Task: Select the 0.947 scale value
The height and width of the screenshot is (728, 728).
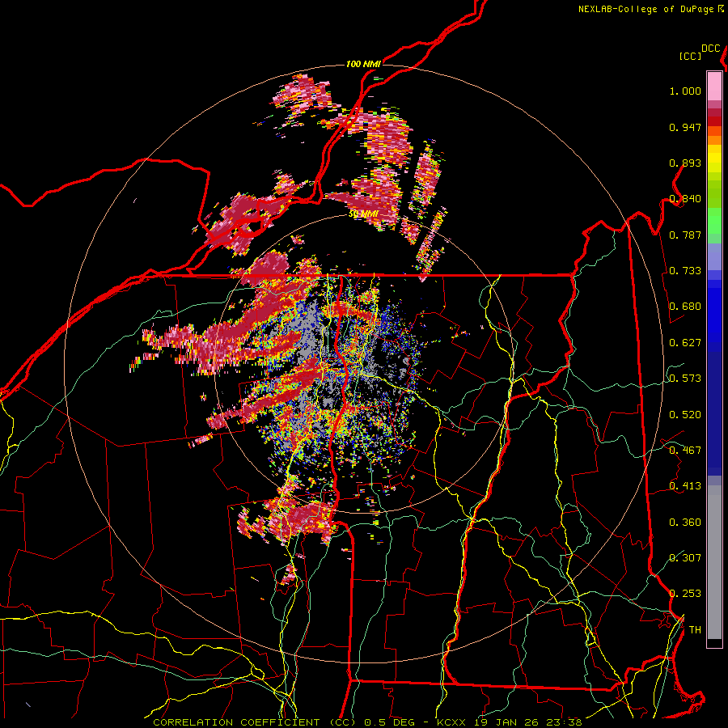Action: point(685,127)
